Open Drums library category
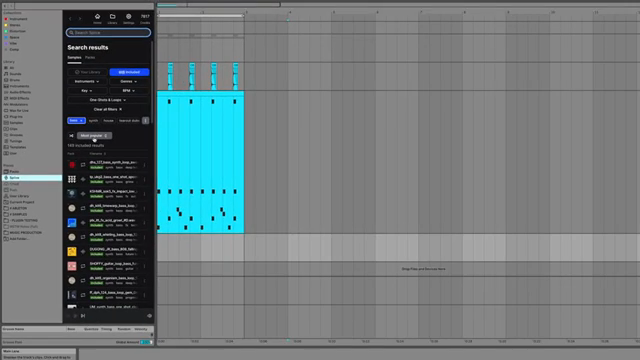Screen dimensions: 640x360 point(14,80)
